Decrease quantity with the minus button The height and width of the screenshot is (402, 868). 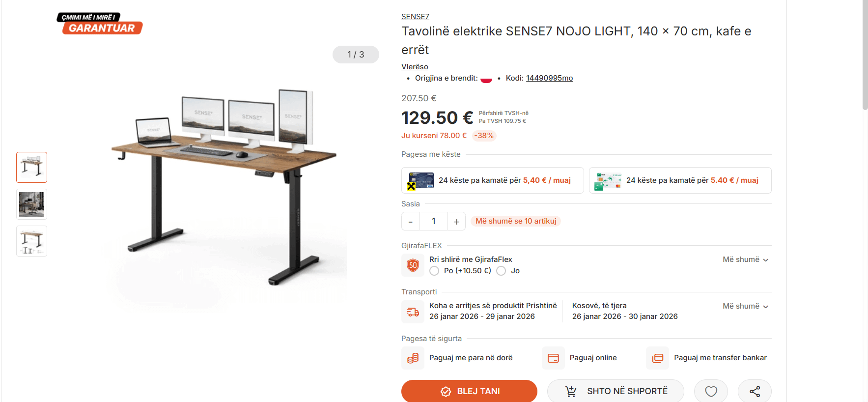click(411, 222)
